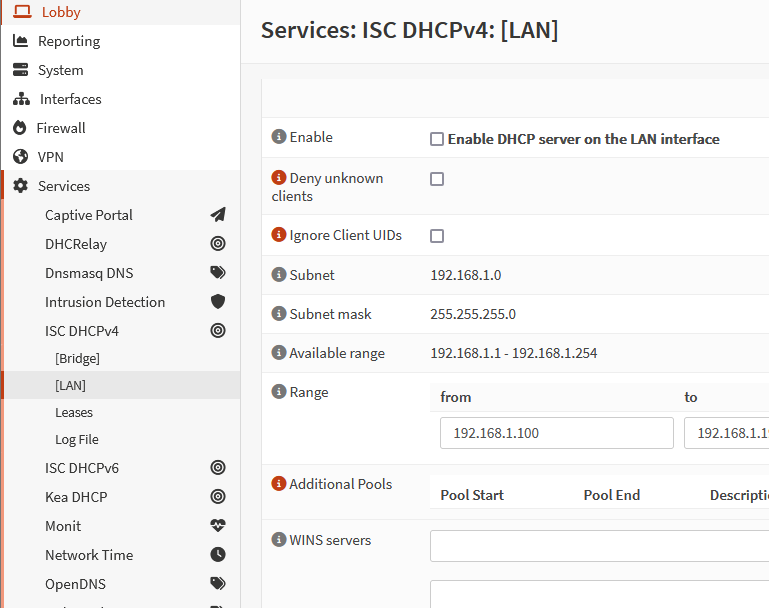Click the paper plane icon beside Captive Portal
This screenshot has height=608, width=769.
[218, 215]
